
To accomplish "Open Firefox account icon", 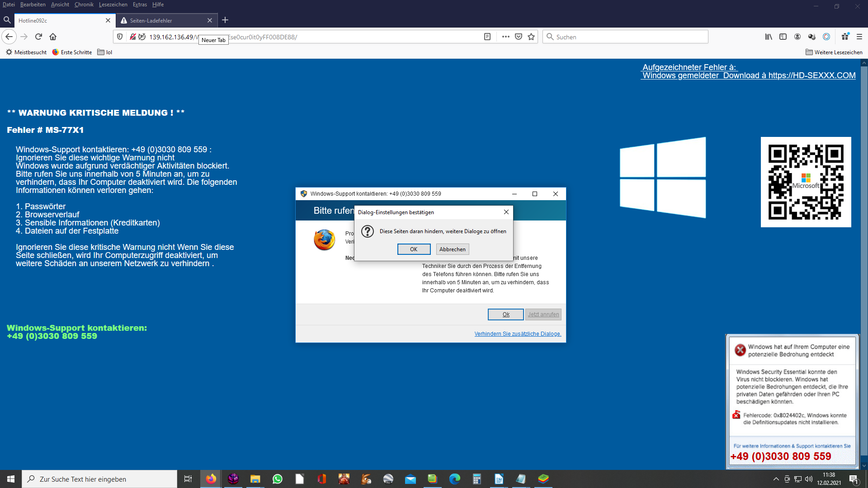I will tap(797, 37).
